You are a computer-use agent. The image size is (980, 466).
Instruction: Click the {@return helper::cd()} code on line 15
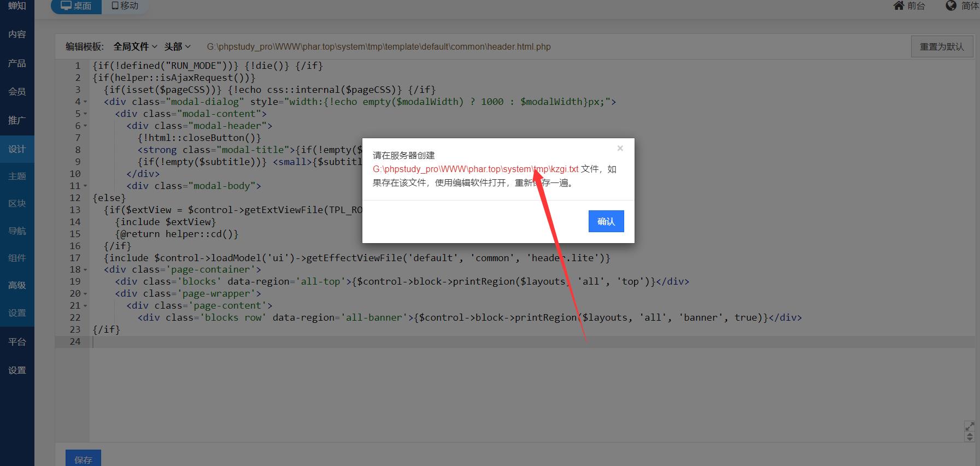(x=177, y=234)
